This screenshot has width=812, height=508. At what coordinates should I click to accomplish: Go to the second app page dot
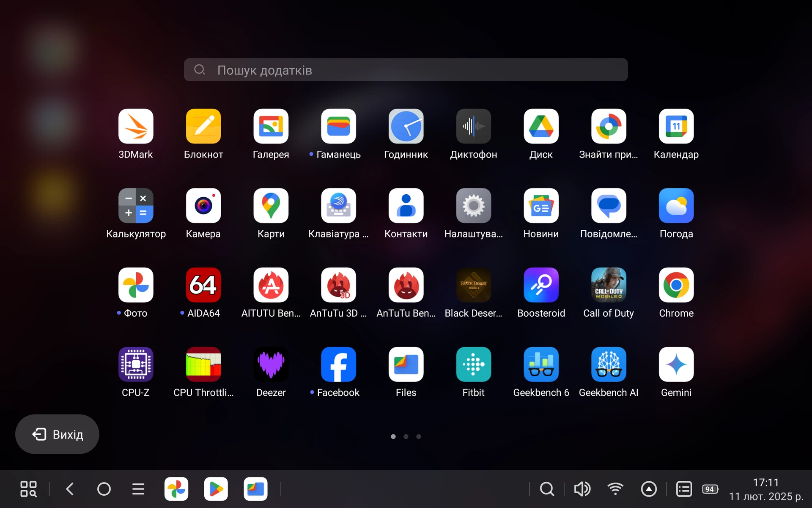tap(406, 436)
